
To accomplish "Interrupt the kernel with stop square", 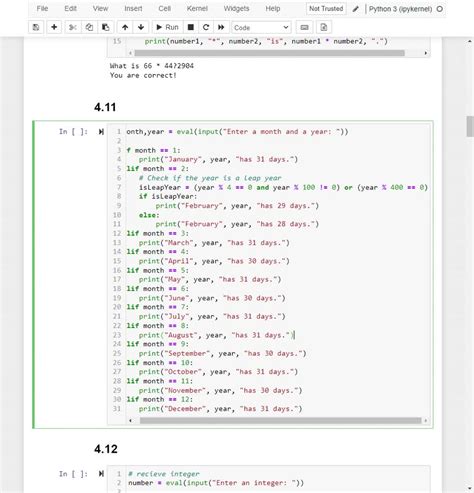I will (191, 27).
